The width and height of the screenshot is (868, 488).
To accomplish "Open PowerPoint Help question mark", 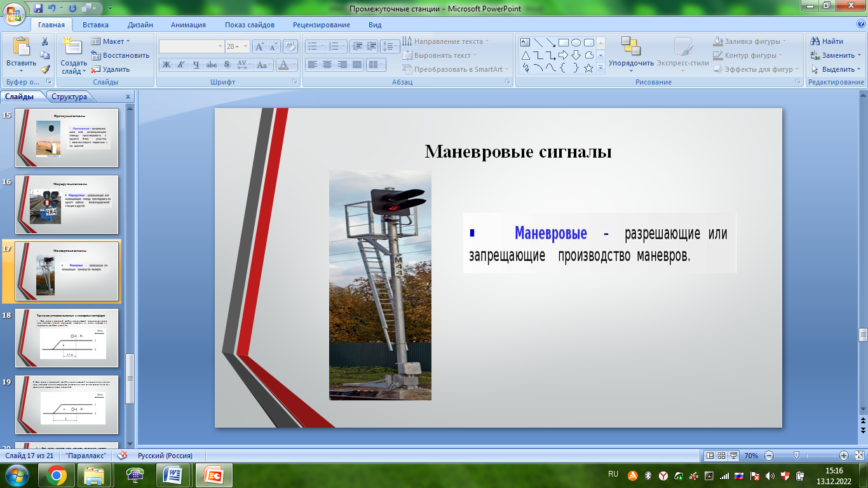I will (x=860, y=24).
